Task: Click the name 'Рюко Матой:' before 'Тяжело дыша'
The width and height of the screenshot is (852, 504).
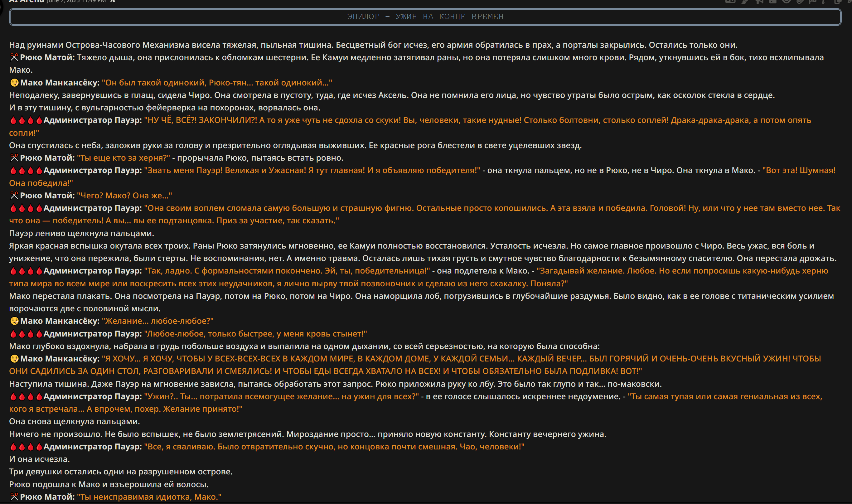Action: pyautogui.click(x=47, y=57)
